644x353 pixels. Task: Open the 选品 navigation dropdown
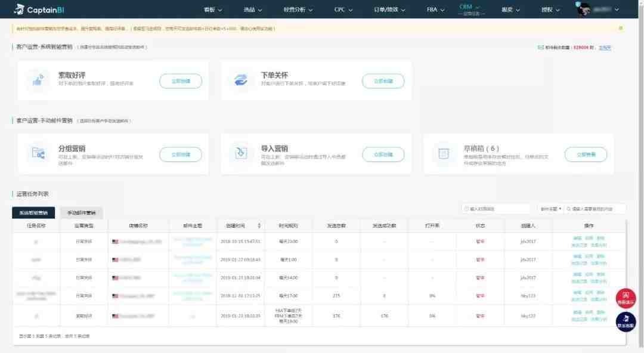point(253,10)
